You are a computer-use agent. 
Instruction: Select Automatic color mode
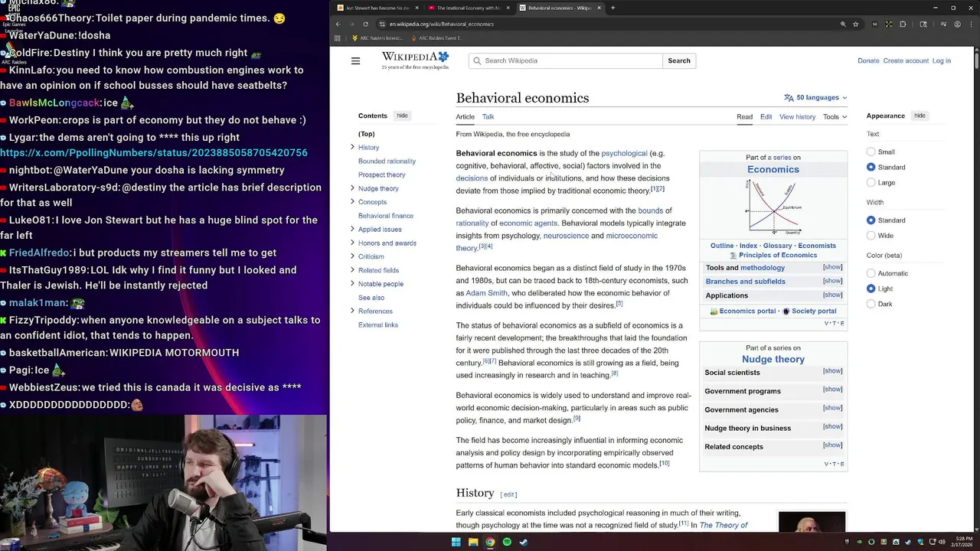tap(871, 273)
